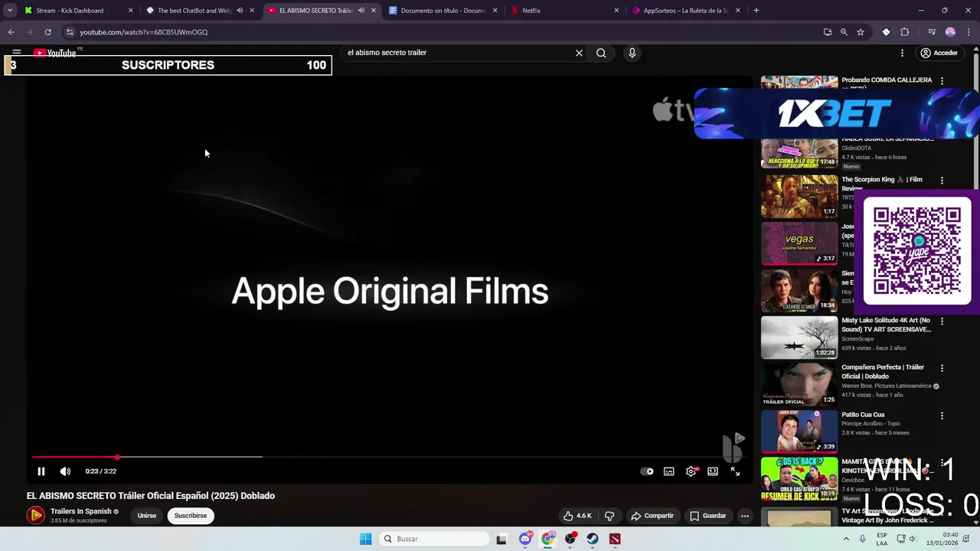Viewport: 980px width, 551px height.
Task: Open Dota 2 from the taskbar
Action: pyautogui.click(x=615, y=539)
